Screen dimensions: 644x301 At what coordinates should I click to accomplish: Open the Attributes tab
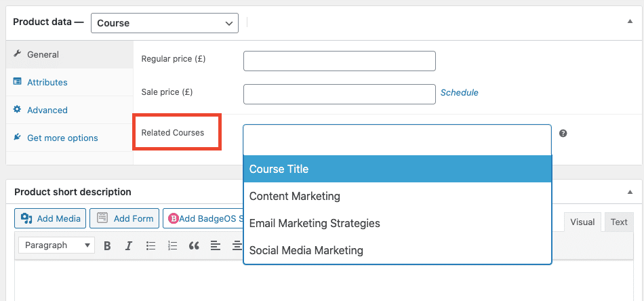tap(69, 82)
